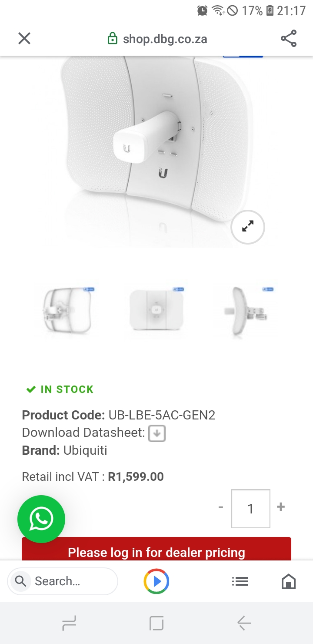Tap the share icon in top bar
This screenshot has width=313, height=644.
(x=289, y=39)
